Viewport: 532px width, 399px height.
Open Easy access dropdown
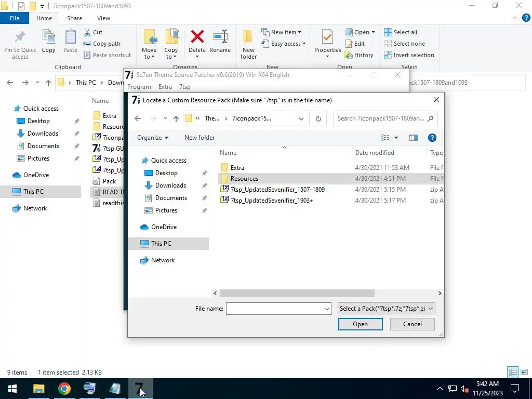pos(284,44)
